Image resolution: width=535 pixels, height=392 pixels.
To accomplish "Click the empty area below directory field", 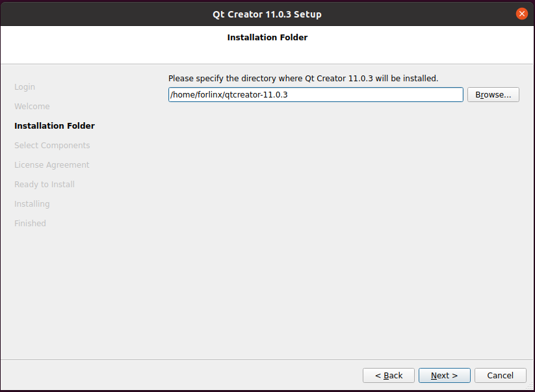I will (344, 229).
